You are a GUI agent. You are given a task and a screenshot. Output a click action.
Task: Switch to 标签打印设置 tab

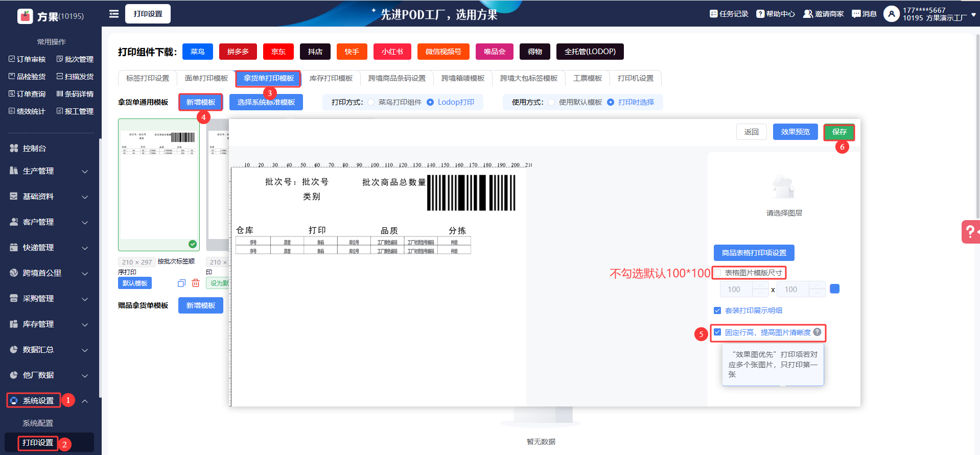tap(147, 78)
